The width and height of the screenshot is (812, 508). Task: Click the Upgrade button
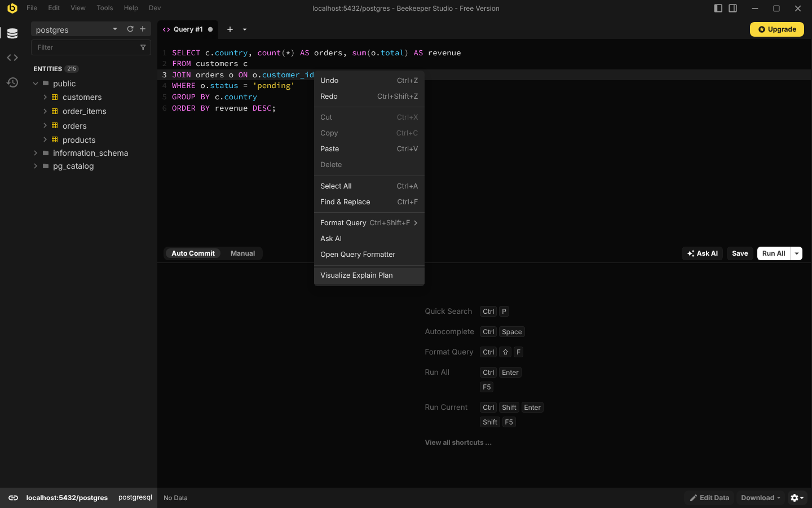click(777, 29)
